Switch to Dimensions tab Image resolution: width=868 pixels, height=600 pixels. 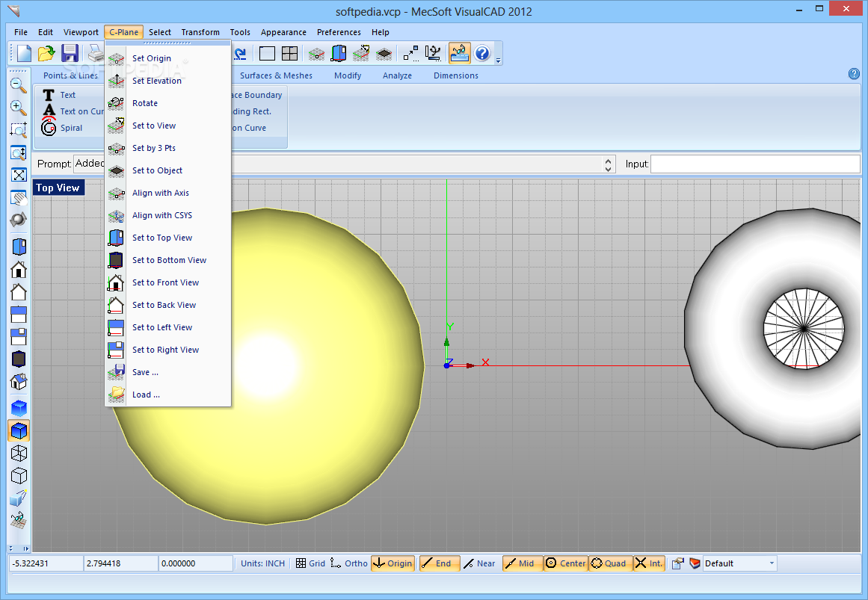pyautogui.click(x=456, y=75)
